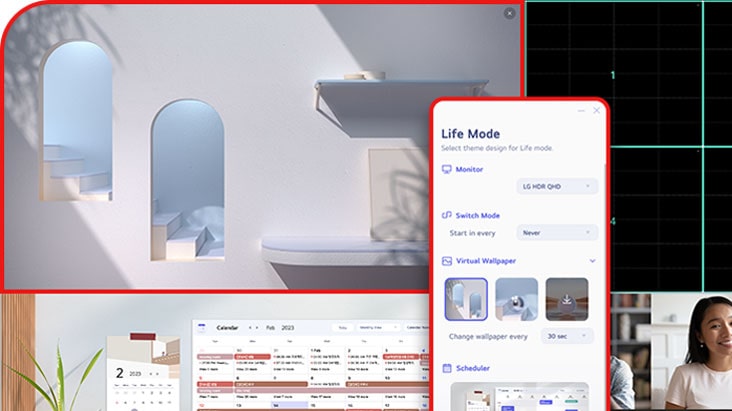The width and height of the screenshot is (732, 411).
Task: Open the calendar view selector dropdown
Action: pyautogui.click(x=378, y=327)
